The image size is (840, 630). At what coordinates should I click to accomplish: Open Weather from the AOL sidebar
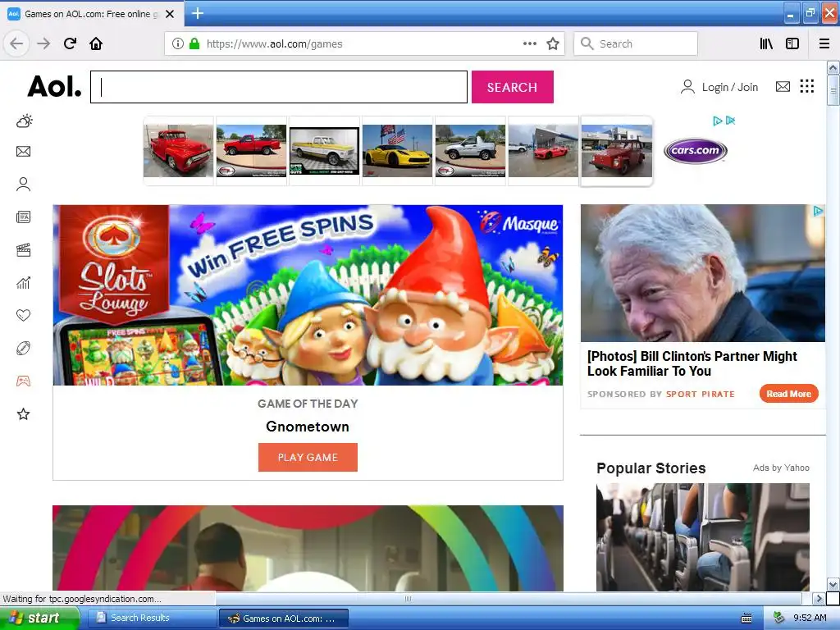click(x=24, y=121)
